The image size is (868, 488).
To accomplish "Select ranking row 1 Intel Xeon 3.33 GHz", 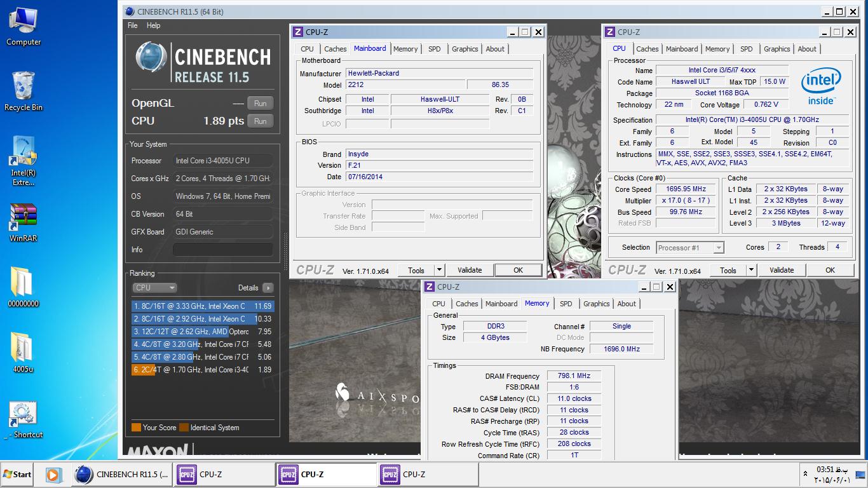I will click(x=203, y=306).
